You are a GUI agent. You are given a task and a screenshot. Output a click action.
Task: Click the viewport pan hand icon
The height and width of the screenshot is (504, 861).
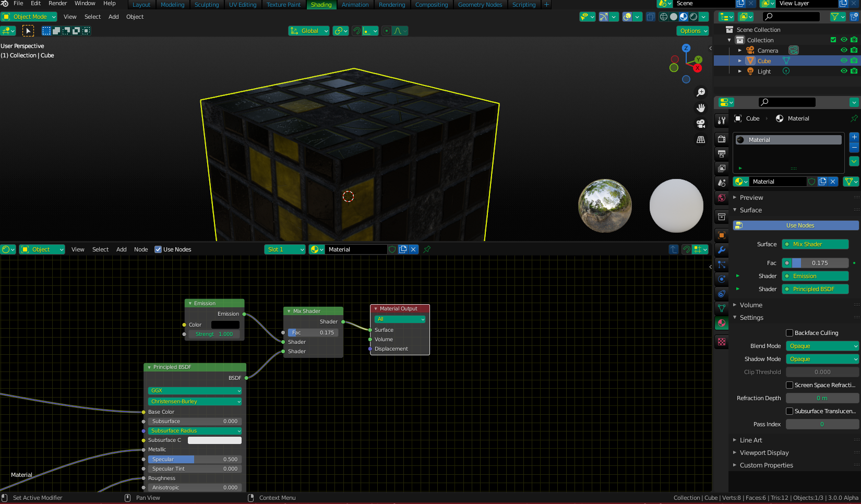point(701,108)
